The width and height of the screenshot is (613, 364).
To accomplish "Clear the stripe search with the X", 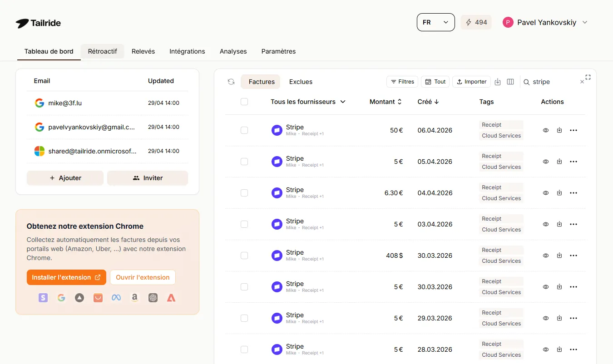I will coord(582,82).
